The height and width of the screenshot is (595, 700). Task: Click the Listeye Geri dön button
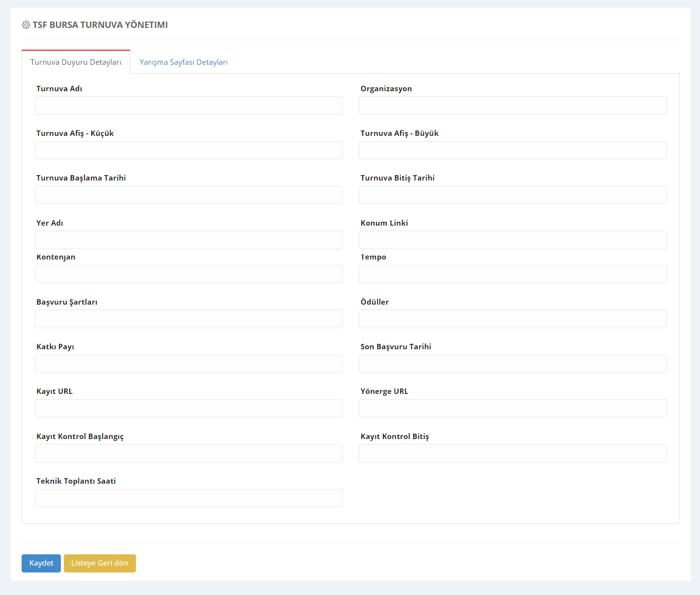coord(100,563)
